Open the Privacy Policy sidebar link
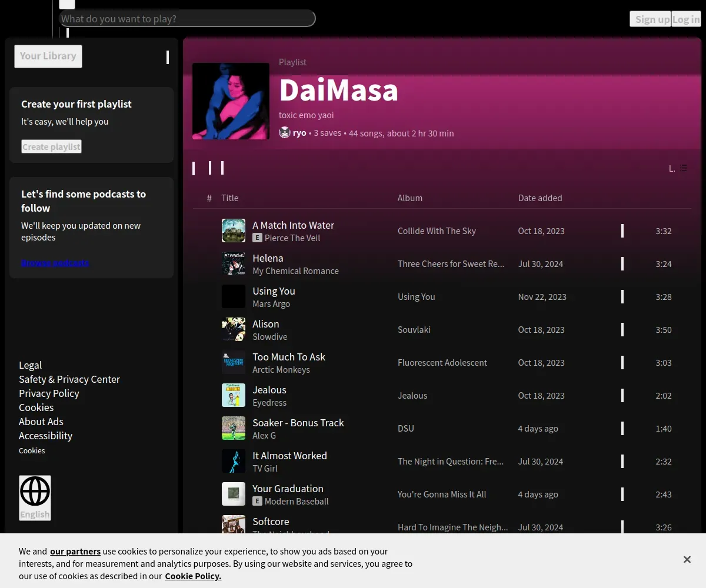Screen dimensions: 706x588 49,393
